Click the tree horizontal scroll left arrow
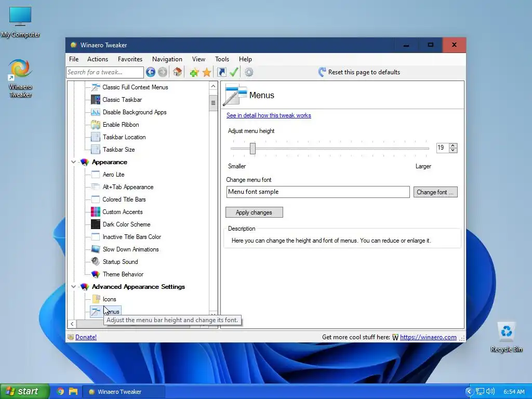 [72, 324]
